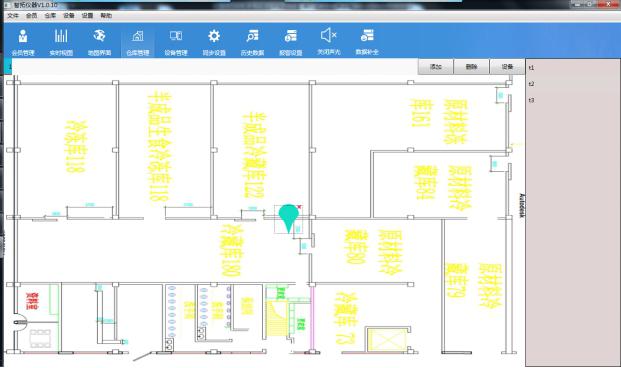Click the 添加 add button
The height and width of the screenshot is (368, 621).
436,67
